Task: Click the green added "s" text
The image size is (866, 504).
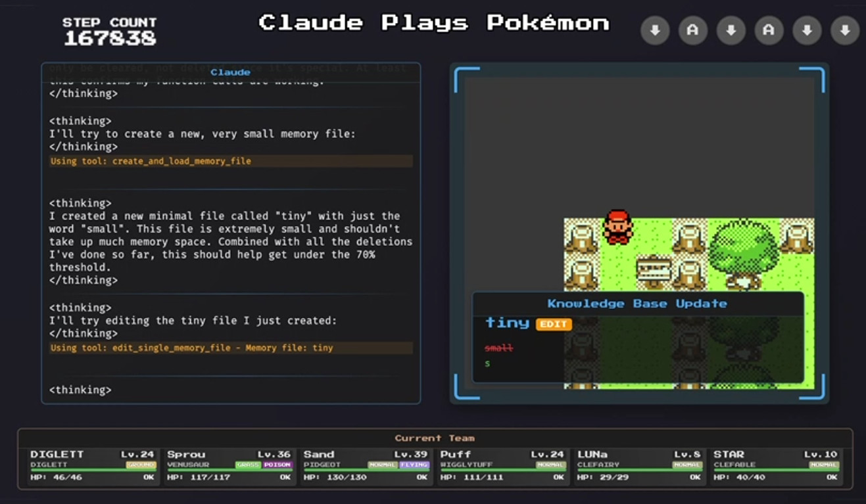Action: pos(487,363)
